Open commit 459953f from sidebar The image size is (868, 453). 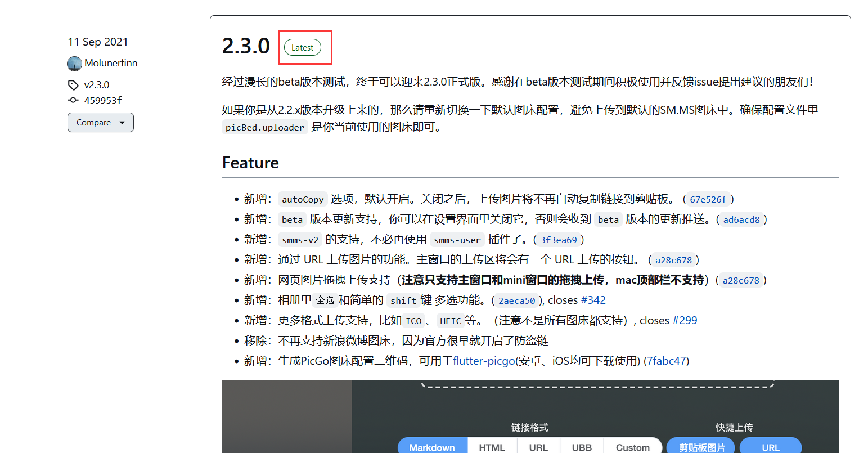click(103, 100)
